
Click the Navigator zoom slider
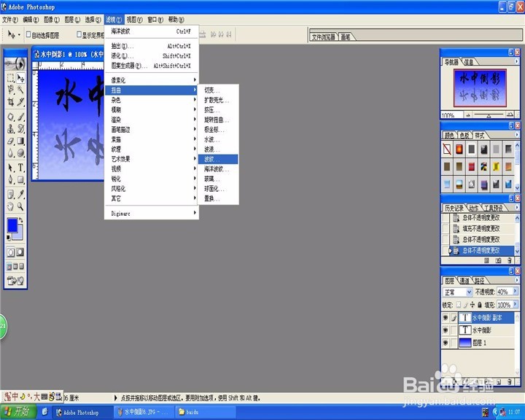pyautogui.click(x=489, y=115)
